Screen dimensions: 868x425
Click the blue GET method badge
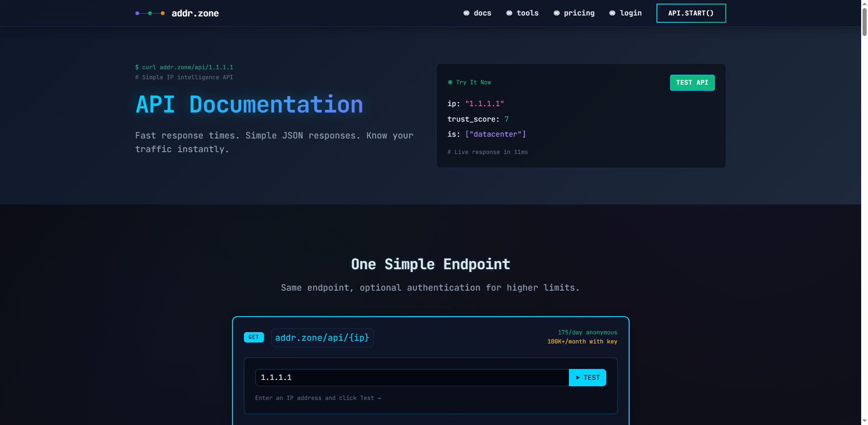[x=253, y=338]
